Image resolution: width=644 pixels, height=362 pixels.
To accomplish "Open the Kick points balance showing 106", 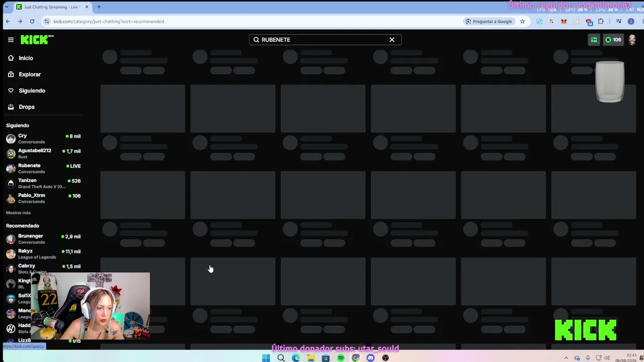I will click(613, 40).
